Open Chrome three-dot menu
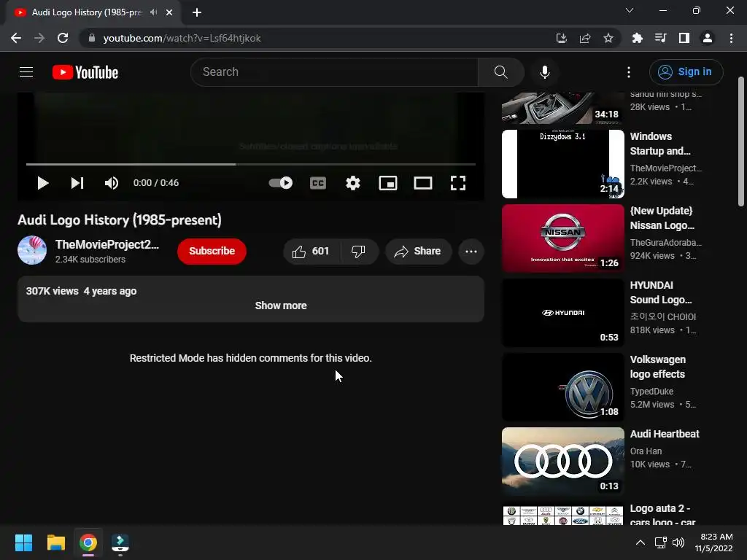The image size is (747, 560). click(731, 38)
